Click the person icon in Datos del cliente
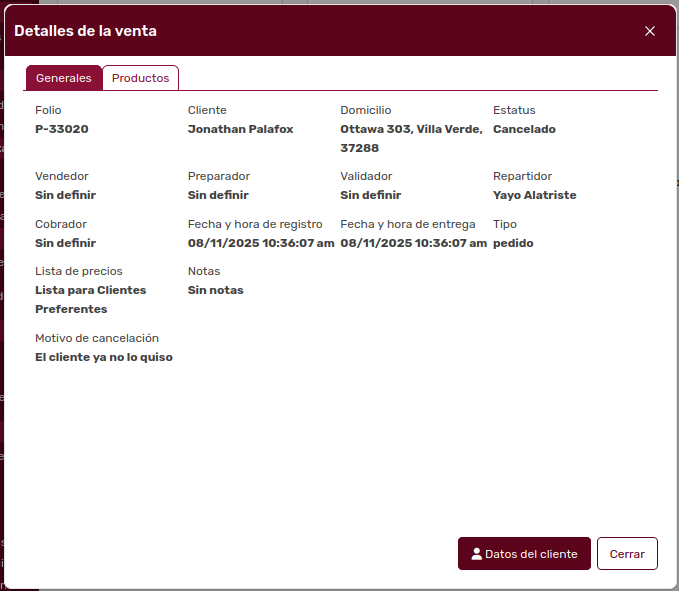Image resolution: width=679 pixels, height=591 pixels. (476, 554)
